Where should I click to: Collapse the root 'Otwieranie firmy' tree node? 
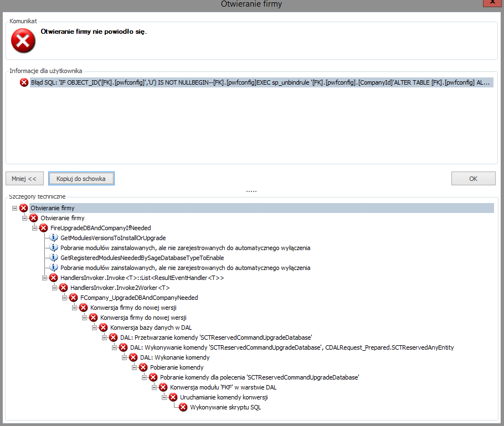pos(14,208)
